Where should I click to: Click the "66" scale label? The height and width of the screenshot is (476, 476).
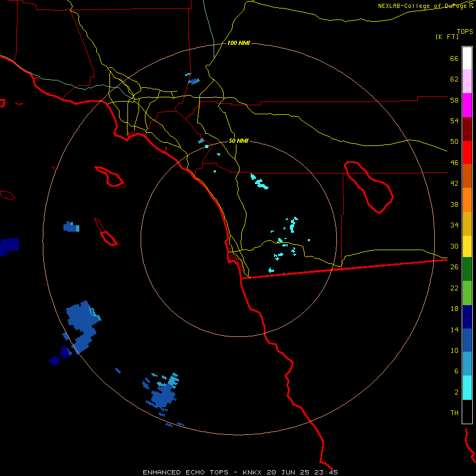point(454,58)
